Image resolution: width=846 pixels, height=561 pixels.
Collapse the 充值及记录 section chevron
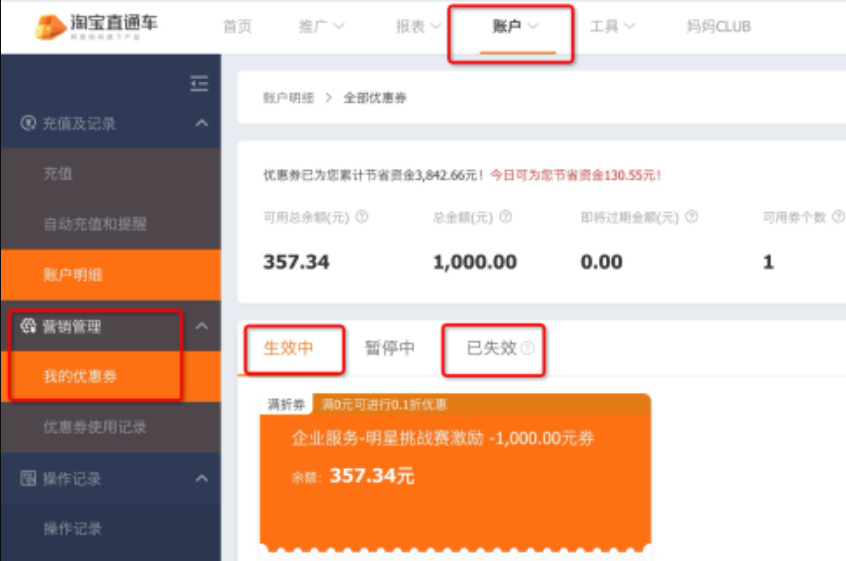tap(201, 123)
